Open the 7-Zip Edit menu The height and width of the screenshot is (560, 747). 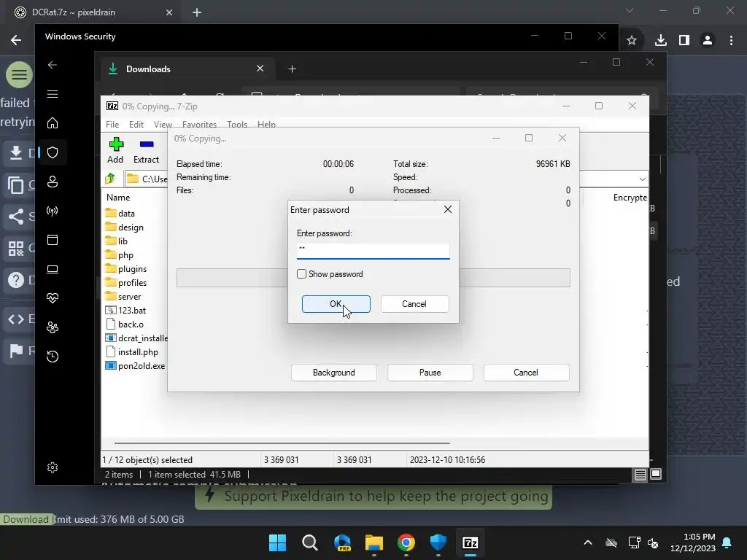coord(136,124)
